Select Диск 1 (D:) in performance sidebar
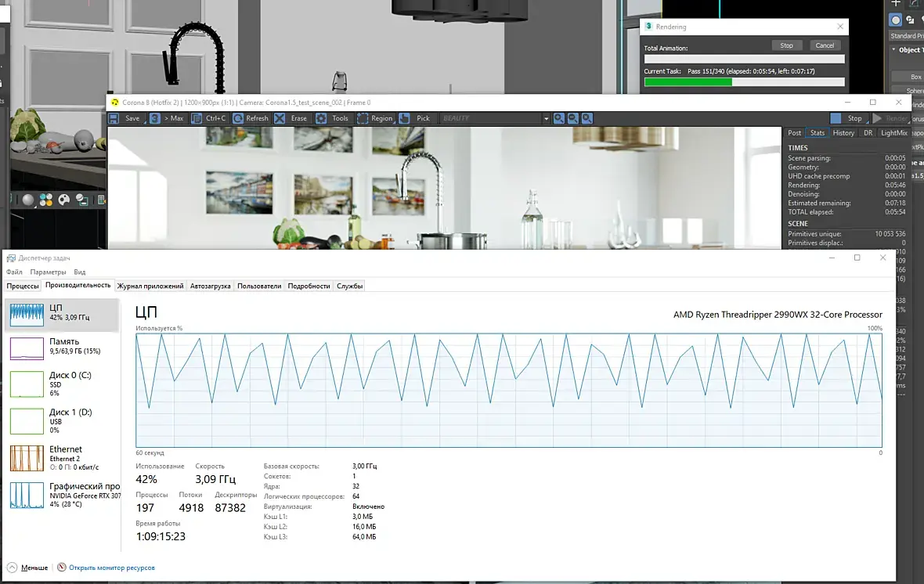The width and height of the screenshot is (924, 584). (63, 420)
